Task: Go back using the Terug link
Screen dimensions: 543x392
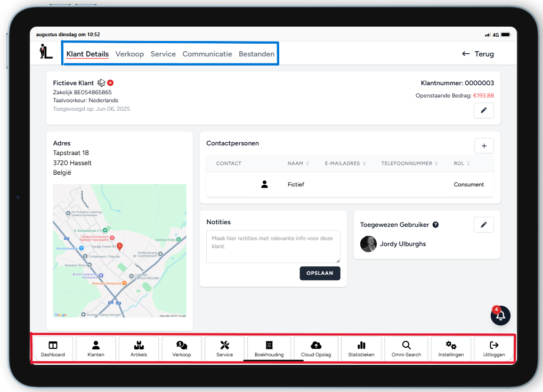Action: (x=477, y=54)
